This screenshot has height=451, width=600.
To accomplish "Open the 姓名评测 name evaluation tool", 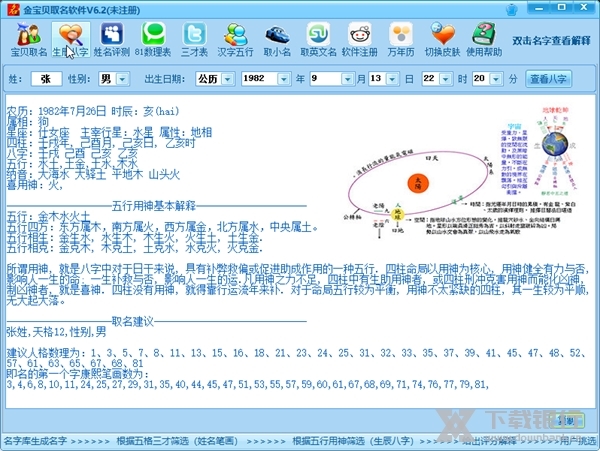I will coord(112,38).
